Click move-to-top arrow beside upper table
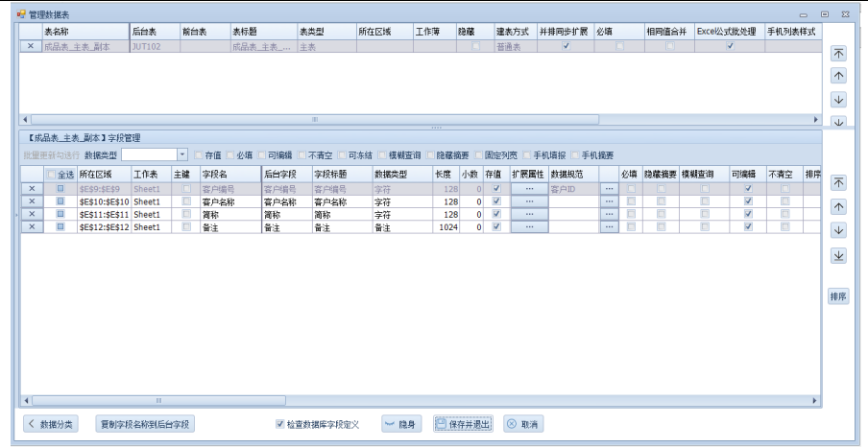Screen dimensions: 868x448 click(x=838, y=55)
